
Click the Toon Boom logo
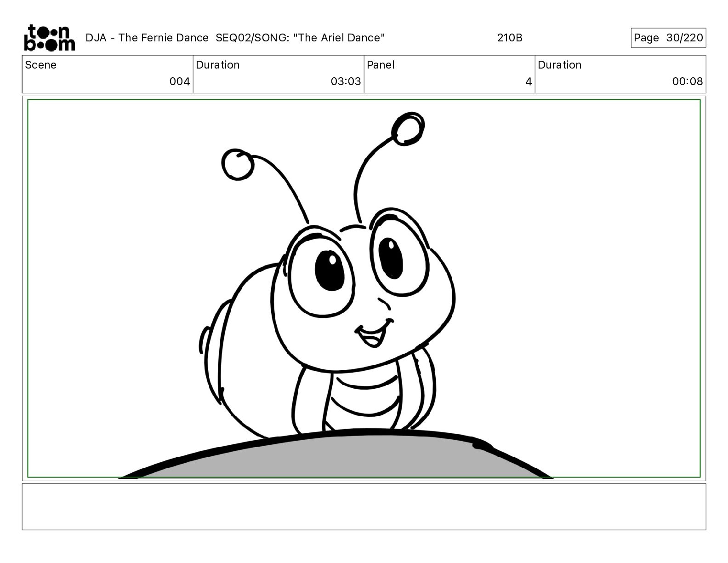49,38
